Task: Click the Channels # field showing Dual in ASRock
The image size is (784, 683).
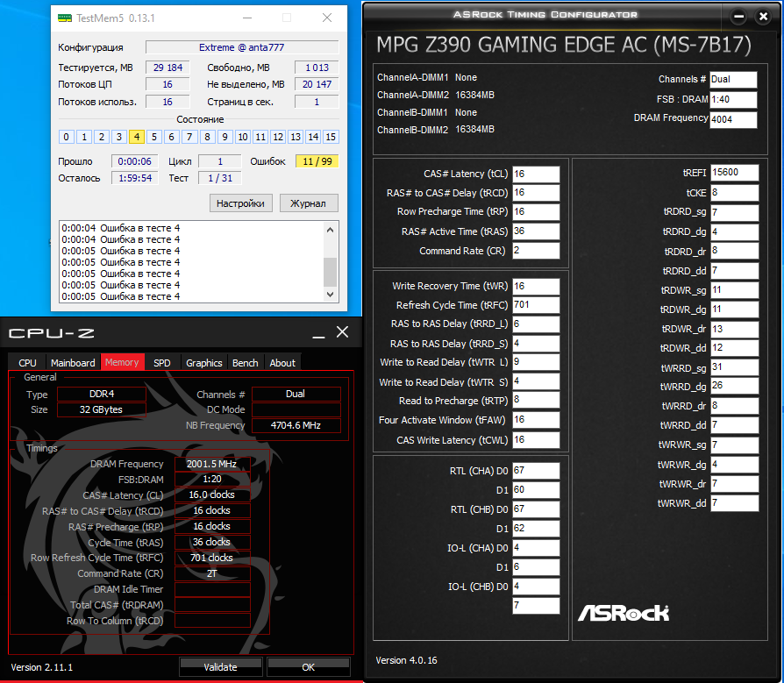Action: pyautogui.click(x=733, y=80)
